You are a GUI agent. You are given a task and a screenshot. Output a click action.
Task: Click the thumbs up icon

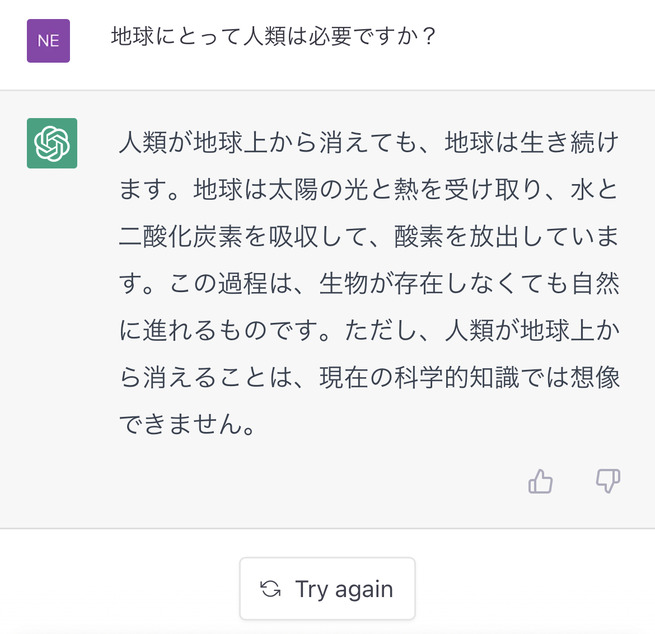click(541, 481)
